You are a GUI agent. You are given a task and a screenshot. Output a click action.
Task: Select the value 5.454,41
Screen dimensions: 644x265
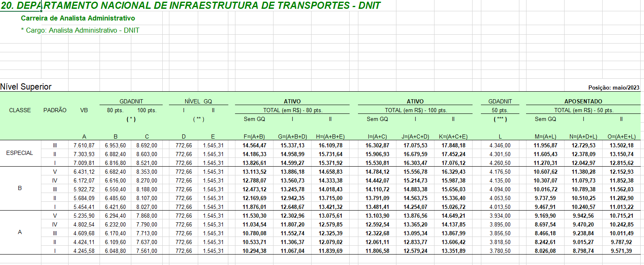pyautogui.click(x=84, y=207)
